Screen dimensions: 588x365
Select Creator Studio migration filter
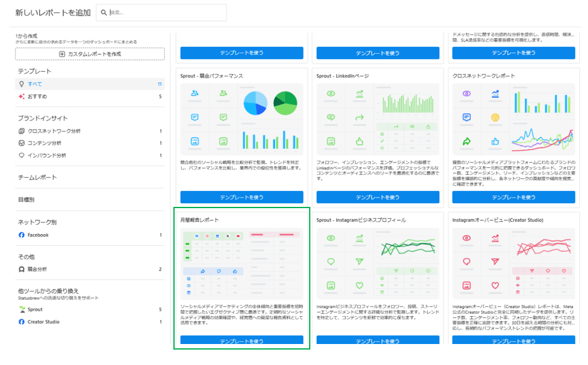tap(43, 322)
